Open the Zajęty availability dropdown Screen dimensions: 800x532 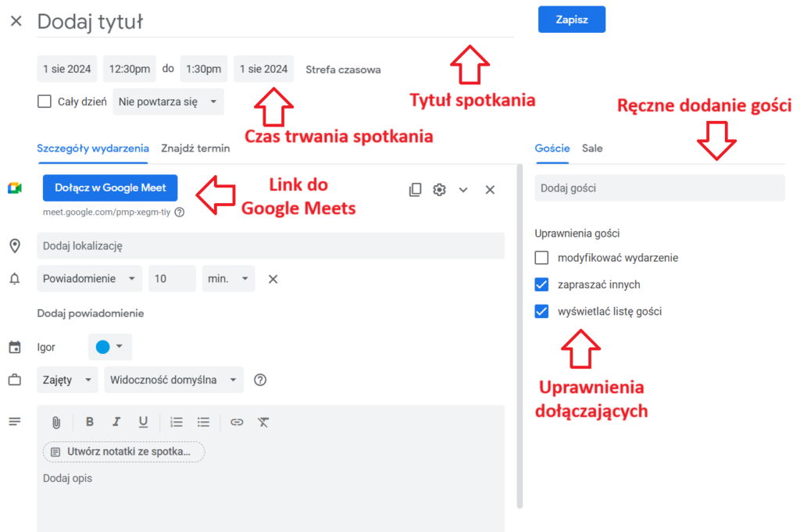[67, 380]
